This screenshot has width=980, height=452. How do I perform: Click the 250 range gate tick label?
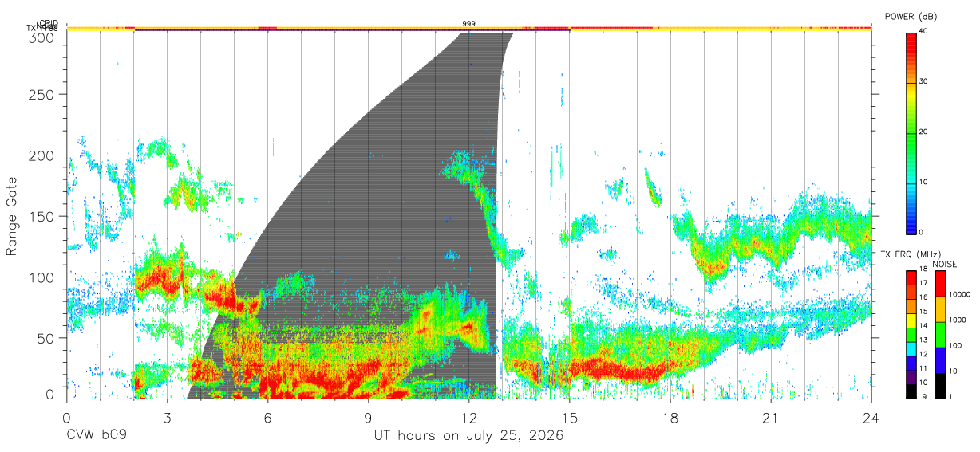click(43, 95)
